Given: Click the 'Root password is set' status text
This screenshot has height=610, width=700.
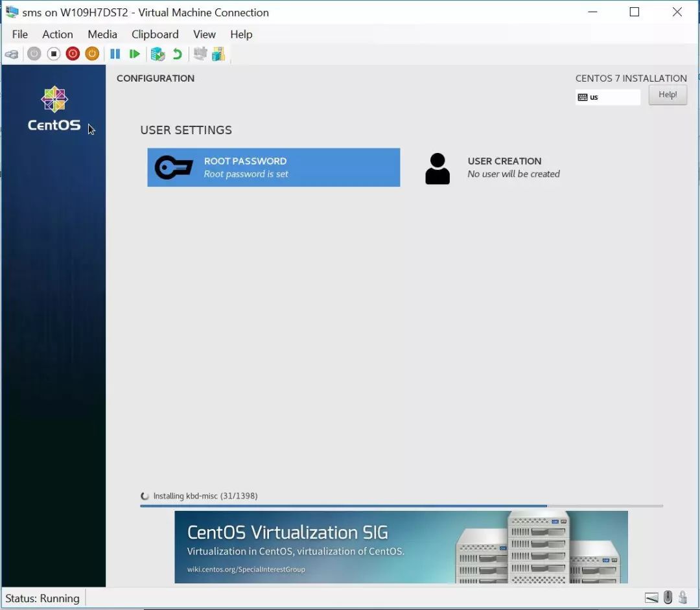Looking at the screenshot, I should click(x=246, y=174).
